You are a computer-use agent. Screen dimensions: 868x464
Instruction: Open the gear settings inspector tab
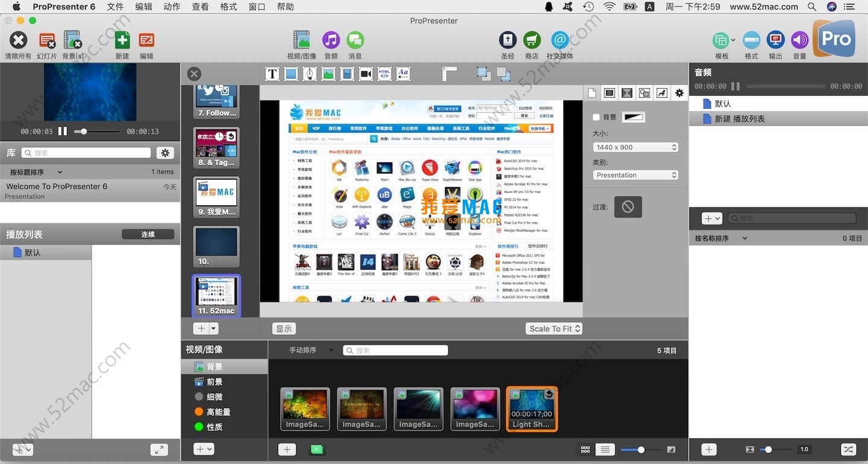pos(679,93)
